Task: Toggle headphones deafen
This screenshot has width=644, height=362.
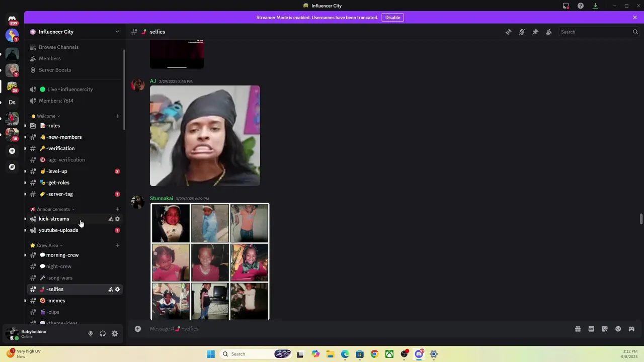Action: pos(103,334)
